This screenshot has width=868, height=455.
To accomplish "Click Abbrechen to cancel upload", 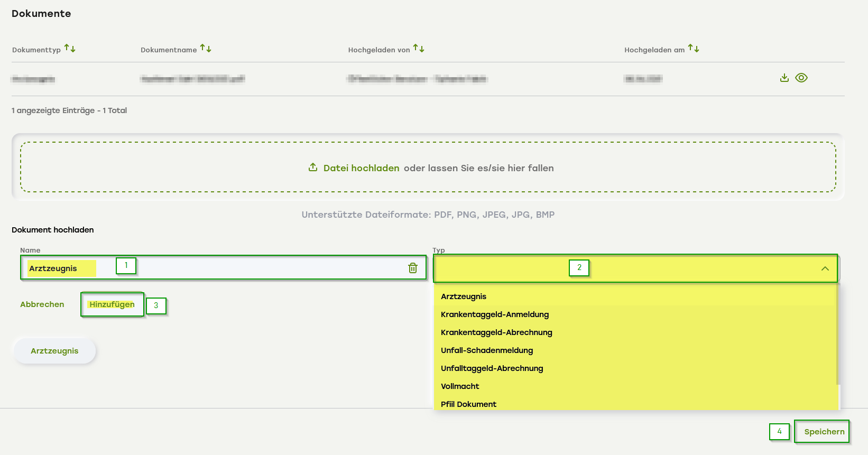I will [42, 304].
